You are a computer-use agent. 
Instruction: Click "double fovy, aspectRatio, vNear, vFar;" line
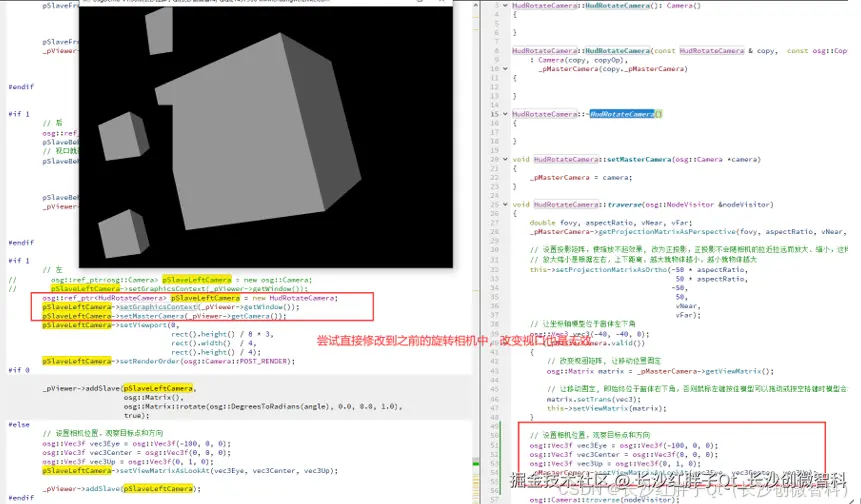click(610, 222)
